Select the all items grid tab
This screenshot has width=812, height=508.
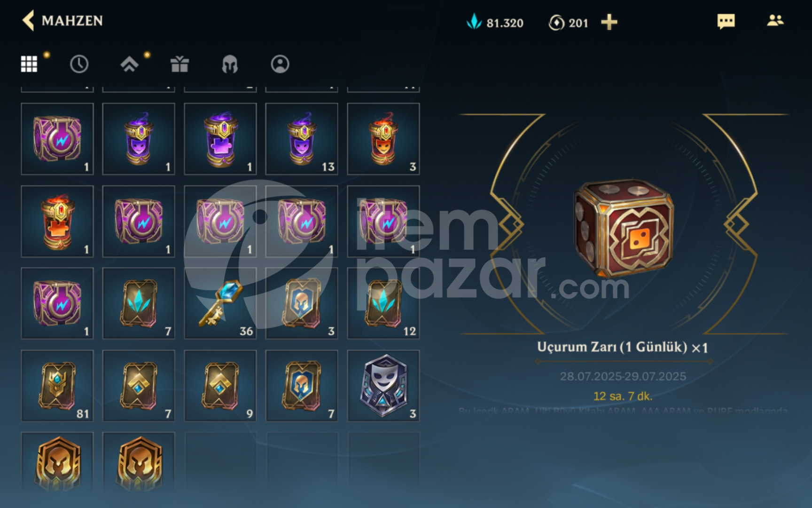pyautogui.click(x=29, y=64)
